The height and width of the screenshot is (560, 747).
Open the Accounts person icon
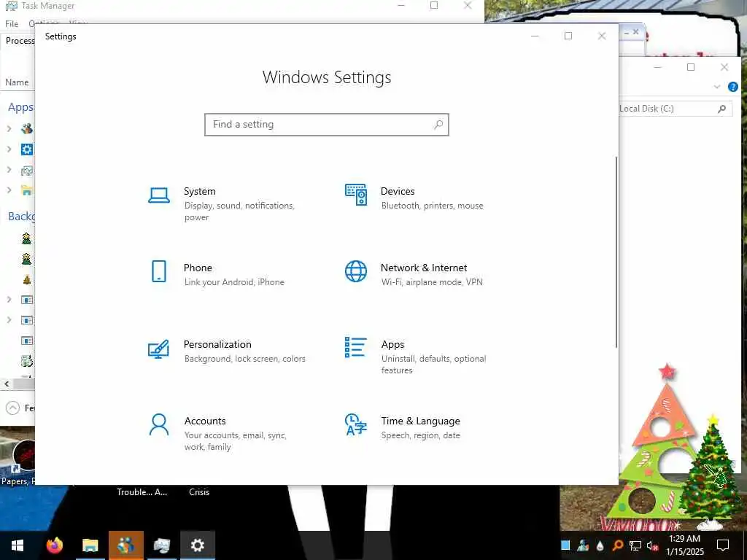(x=158, y=425)
